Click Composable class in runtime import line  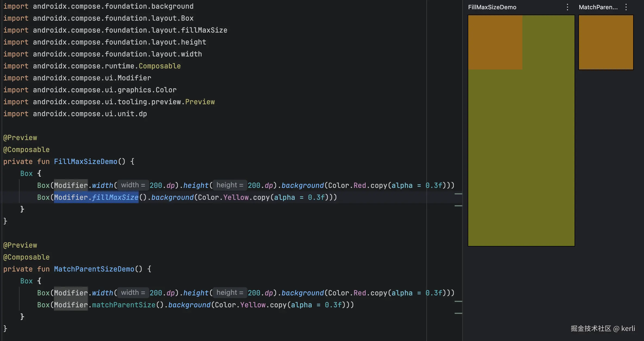(x=160, y=66)
